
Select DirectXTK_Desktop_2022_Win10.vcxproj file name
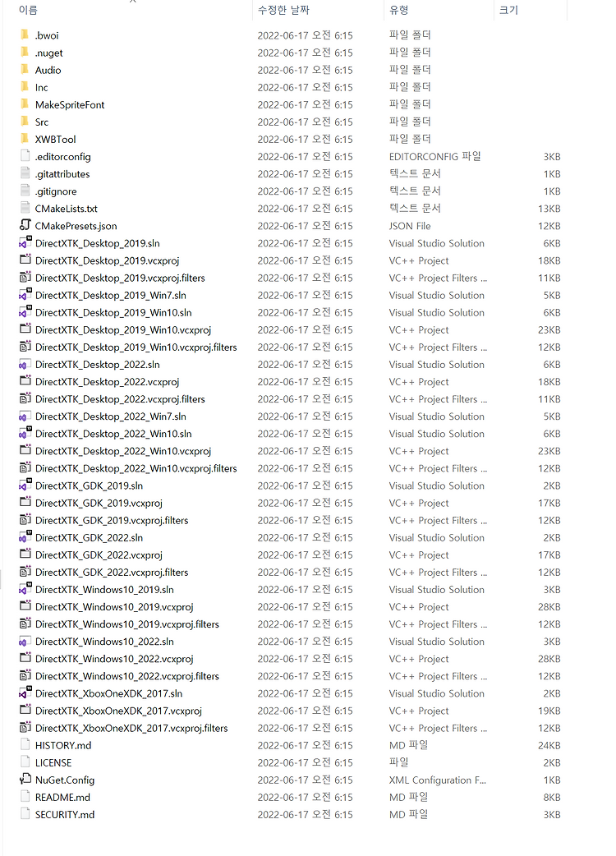tap(123, 451)
